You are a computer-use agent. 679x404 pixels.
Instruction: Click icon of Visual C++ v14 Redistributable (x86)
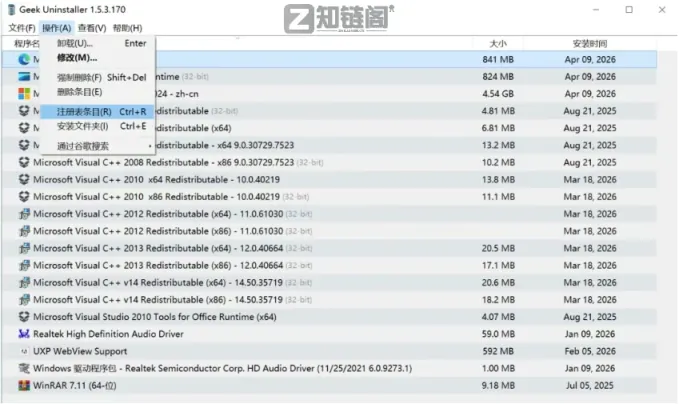pos(24,300)
